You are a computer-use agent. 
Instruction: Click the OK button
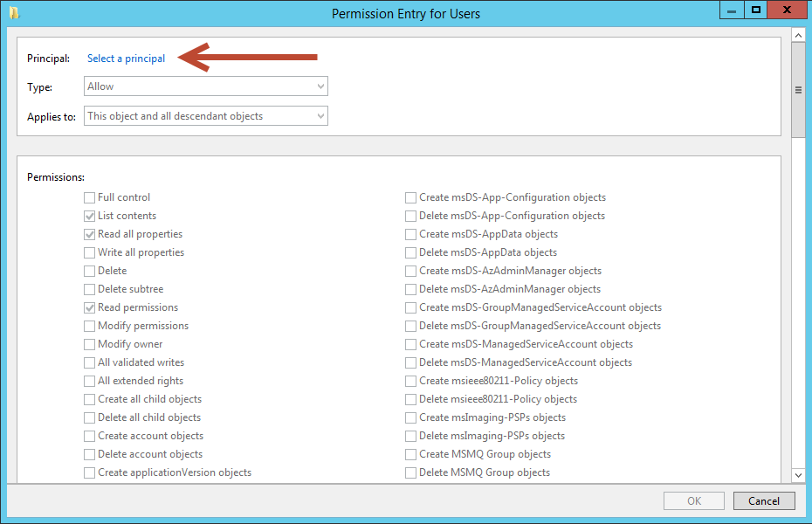click(694, 500)
